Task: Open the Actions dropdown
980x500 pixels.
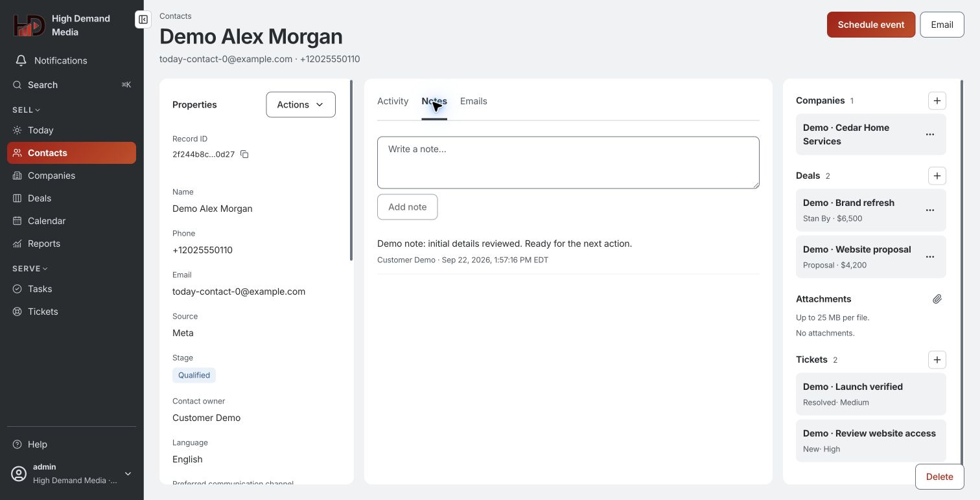Action: coord(301,105)
